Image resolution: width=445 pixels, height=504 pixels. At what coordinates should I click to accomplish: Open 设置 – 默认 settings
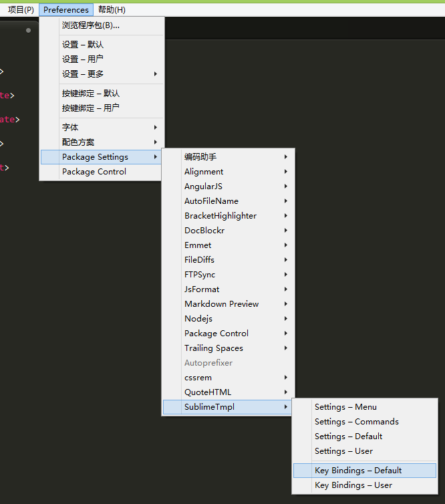102,44
